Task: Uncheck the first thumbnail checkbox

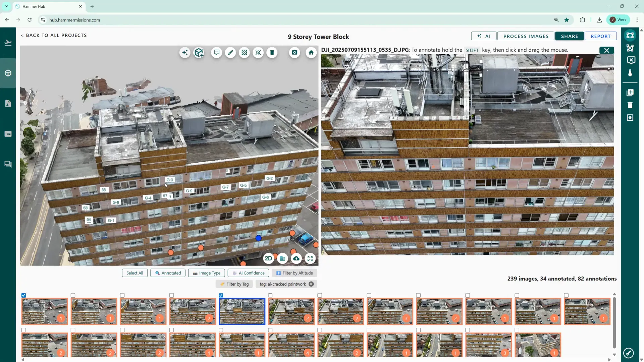Action: coord(24,295)
